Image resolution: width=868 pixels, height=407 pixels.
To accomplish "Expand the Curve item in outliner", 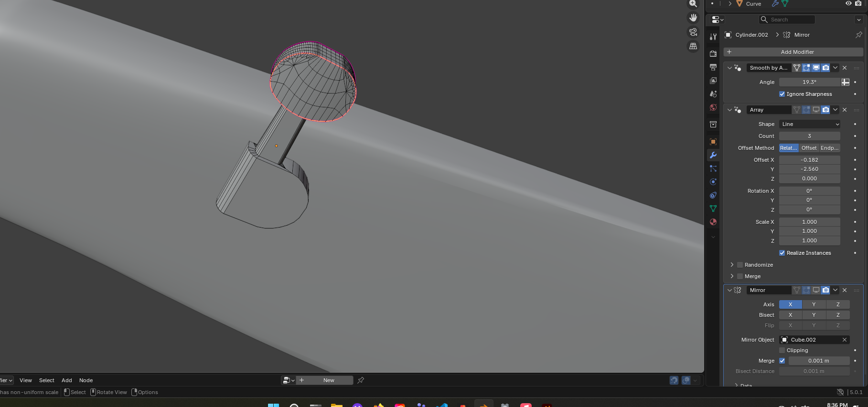I will [x=730, y=3].
